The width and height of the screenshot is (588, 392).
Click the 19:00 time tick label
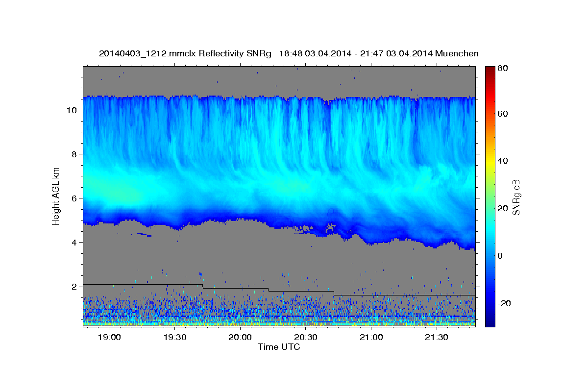click(109, 337)
